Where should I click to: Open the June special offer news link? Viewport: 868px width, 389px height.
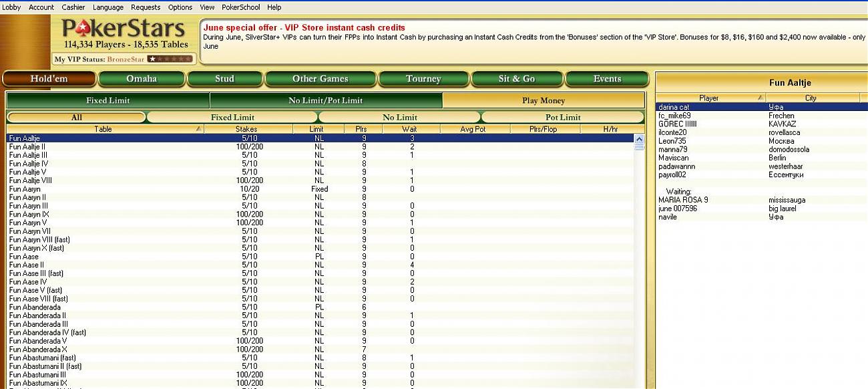304,27
